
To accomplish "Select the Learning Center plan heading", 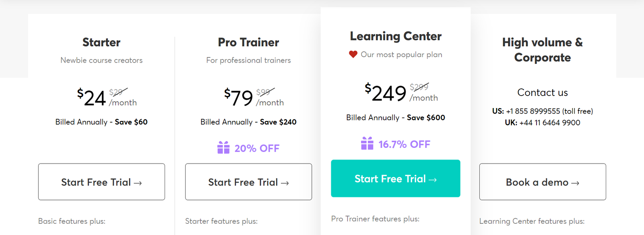I will (x=395, y=36).
